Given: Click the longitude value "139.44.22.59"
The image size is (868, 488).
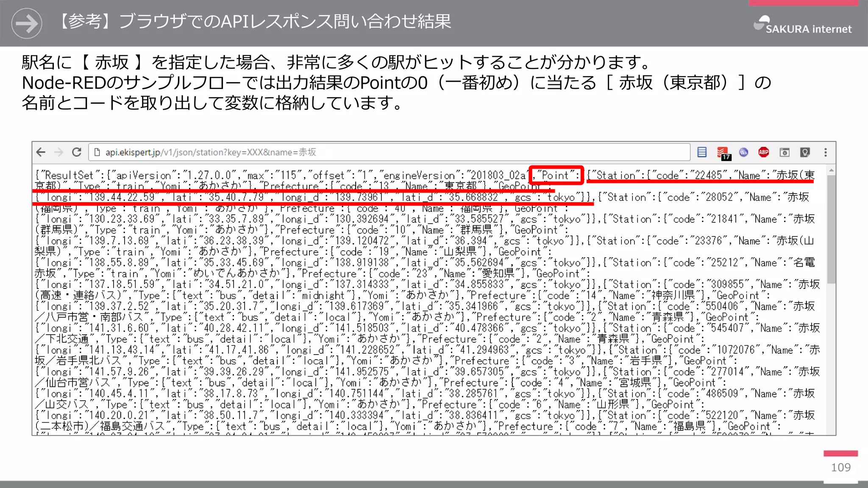Looking at the screenshot, I should point(122,197).
